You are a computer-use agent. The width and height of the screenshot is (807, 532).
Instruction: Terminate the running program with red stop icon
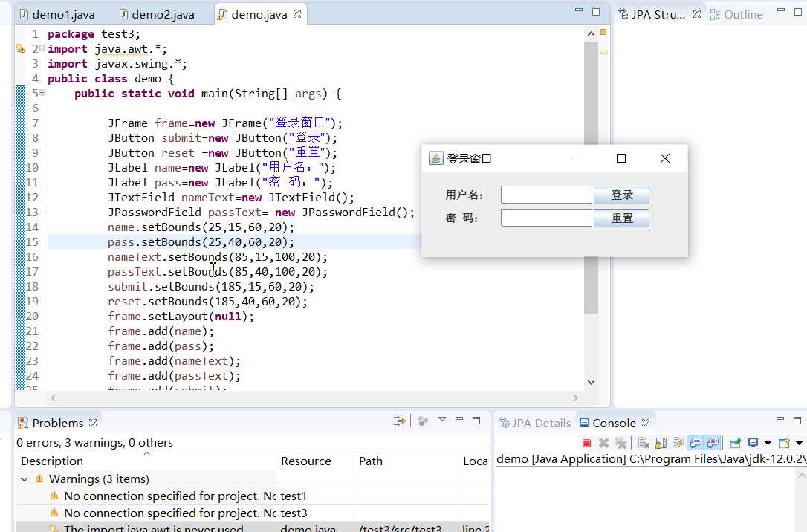tap(586, 443)
